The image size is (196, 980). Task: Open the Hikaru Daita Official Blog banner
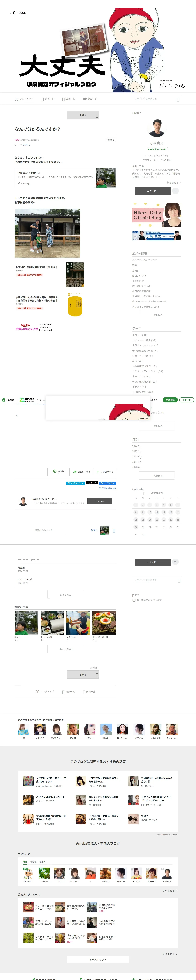coord(156,215)
